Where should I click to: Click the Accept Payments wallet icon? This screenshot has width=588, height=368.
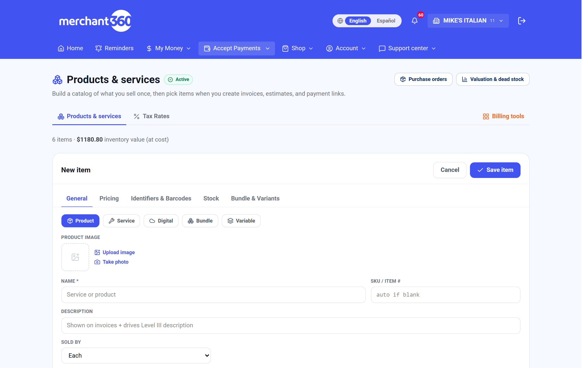click(x=207, y=48)
